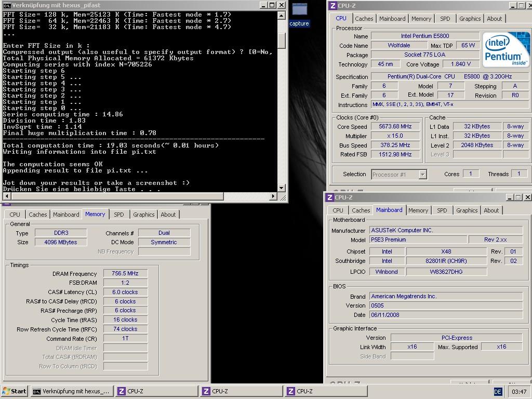
Task: Maximize the pifast console window
Action: [x=272, y=5]
